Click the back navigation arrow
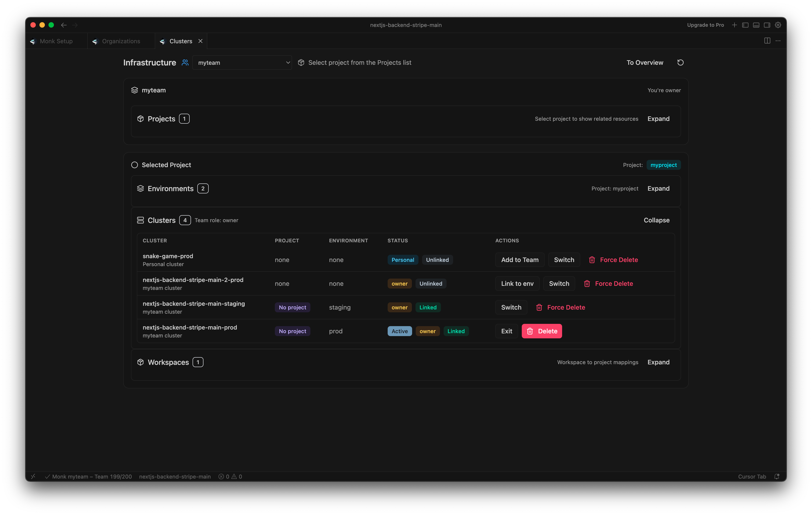 point(64,25)
